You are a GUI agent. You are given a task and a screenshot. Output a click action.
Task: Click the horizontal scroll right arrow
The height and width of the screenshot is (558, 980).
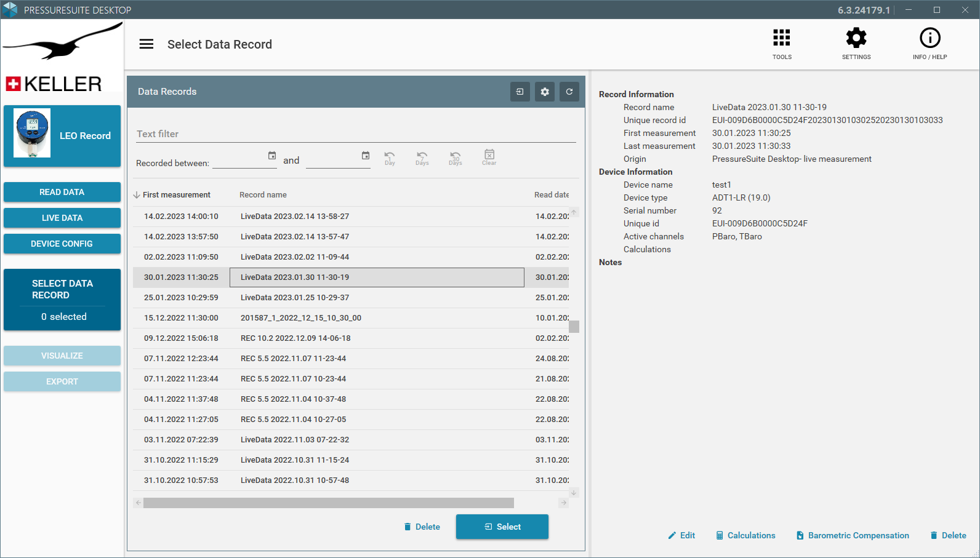[564, 503]
